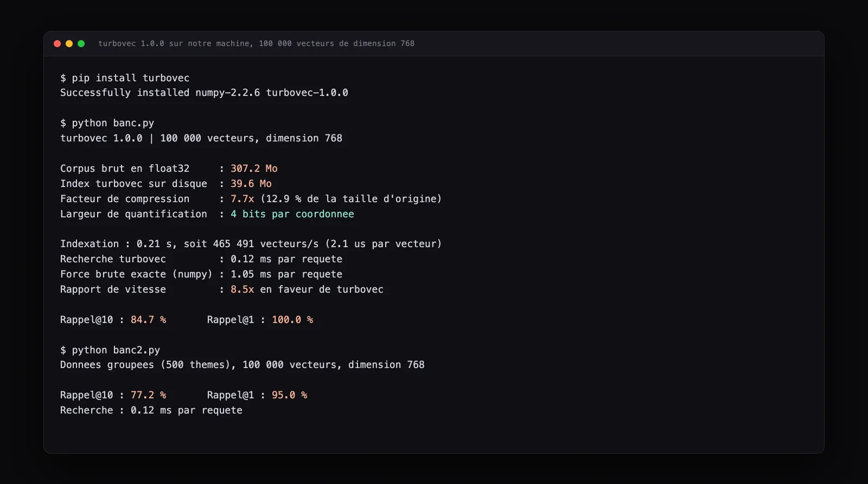
Task: Click the 'Donnees groupees (500 themes)' output line
Action: coord(242,365)
